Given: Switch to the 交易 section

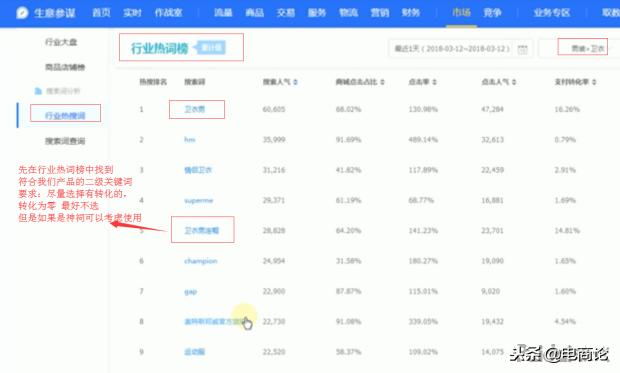Looking at the screenshot, I should tap(285, 13).
